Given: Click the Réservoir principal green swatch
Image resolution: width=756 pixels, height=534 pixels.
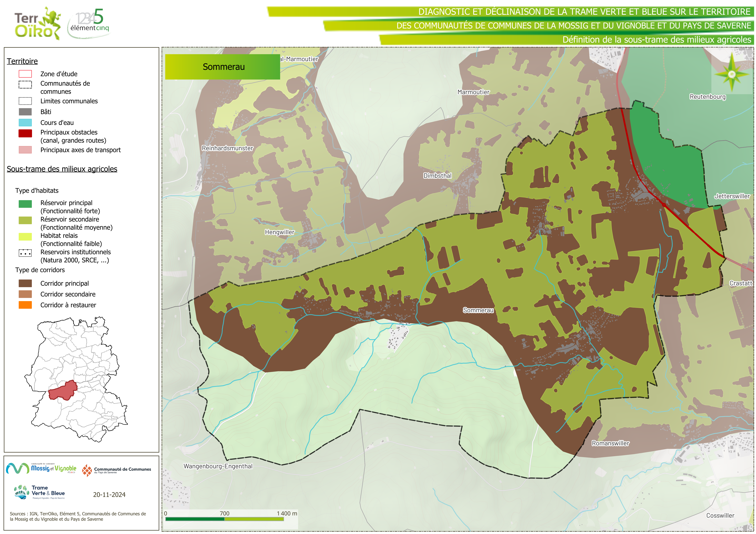Looking at the screenshot, I should coord(25,204).
